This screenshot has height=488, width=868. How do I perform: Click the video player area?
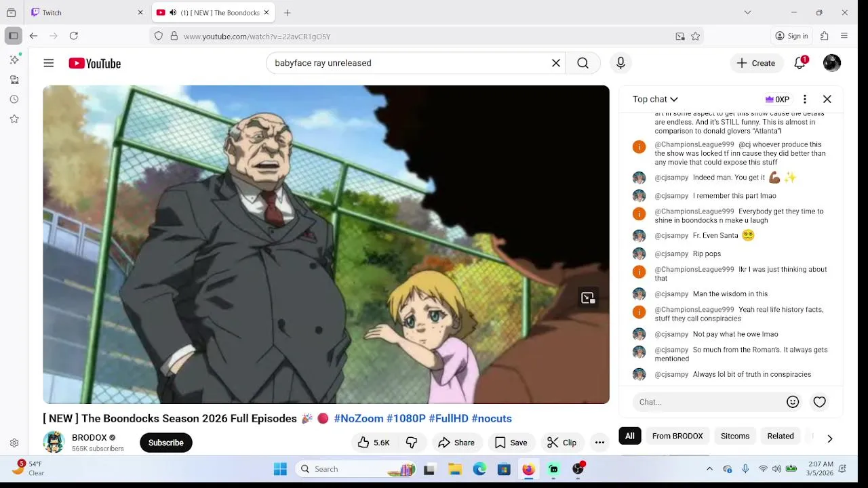pyautogui.click(x=326, y=245)
